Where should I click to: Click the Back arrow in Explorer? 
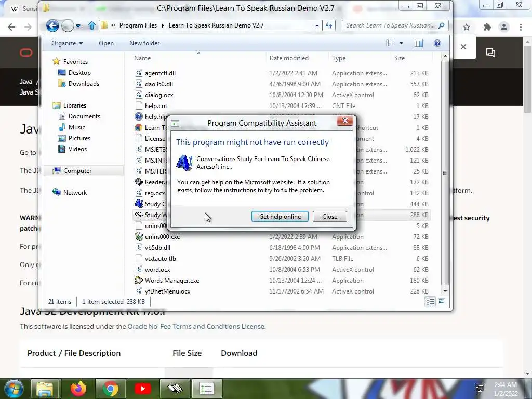(x=52, y=25)
